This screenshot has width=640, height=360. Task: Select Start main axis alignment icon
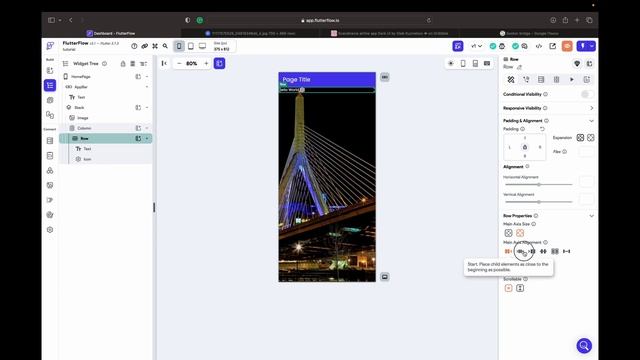click(508, 251)
